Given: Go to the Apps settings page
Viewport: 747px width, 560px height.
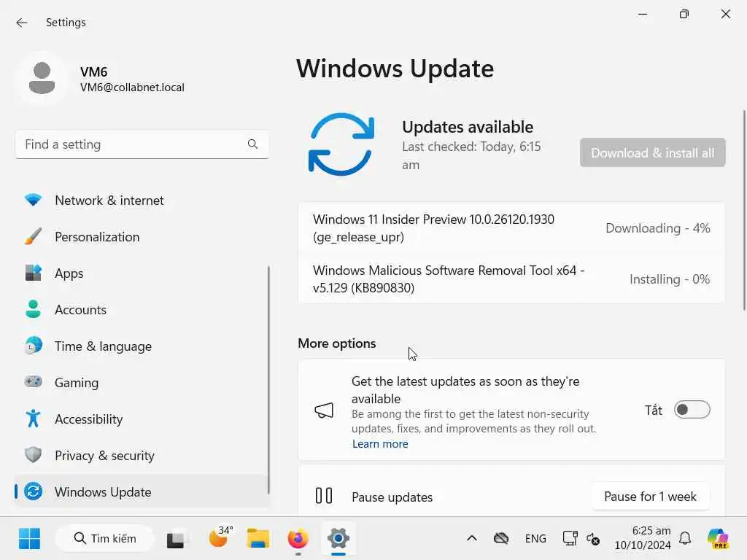Looking at the screenshot, I should (x=142, y=273).
